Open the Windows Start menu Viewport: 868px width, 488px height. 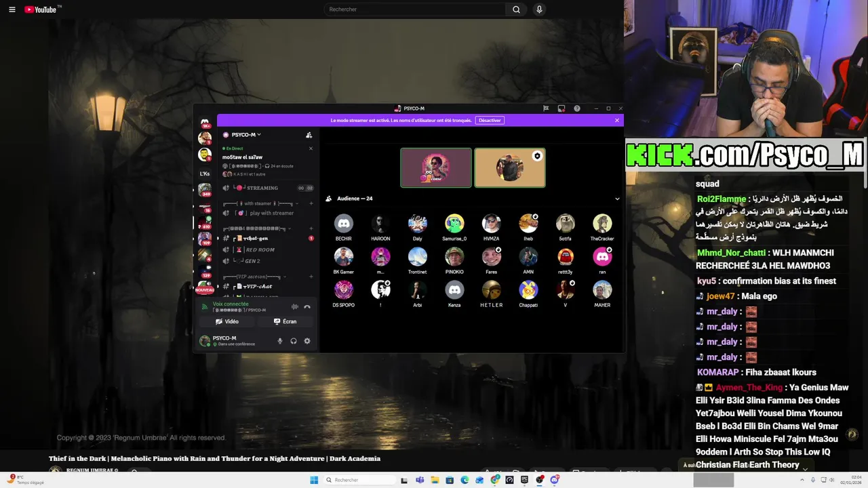(314, 480)
